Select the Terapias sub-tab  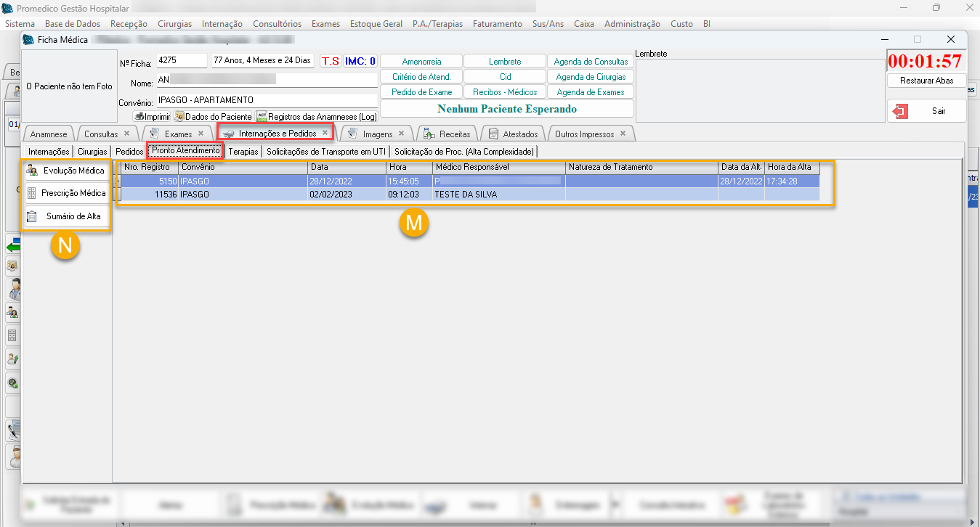pos(243,152)
